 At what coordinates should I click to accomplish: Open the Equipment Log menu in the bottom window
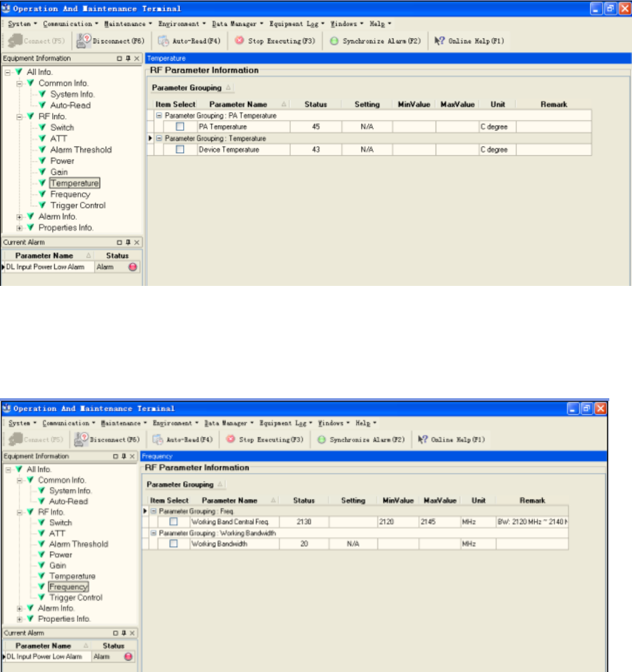point(285,423)
